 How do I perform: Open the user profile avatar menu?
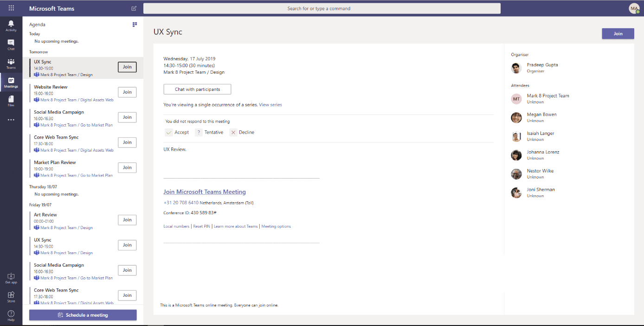(634, 8)
